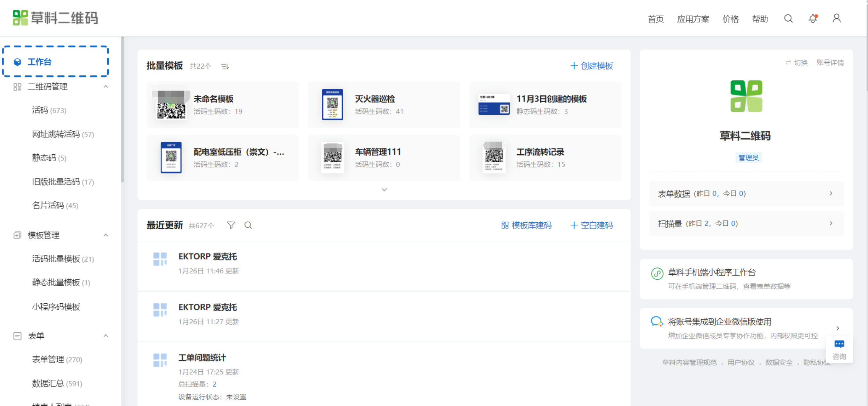Open 工序流转记录 template thumbnail
This screenshot has width=868, height=406.
point(494,158)
